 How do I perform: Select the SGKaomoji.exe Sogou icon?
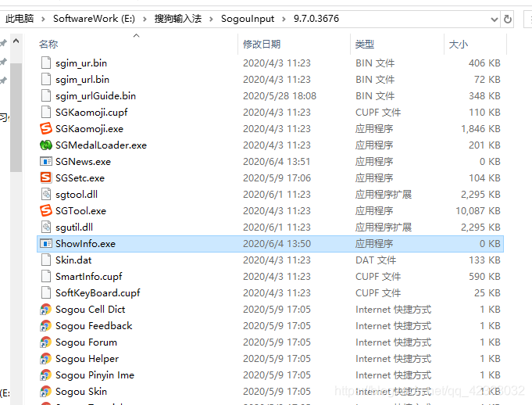[x=46, y=128]
